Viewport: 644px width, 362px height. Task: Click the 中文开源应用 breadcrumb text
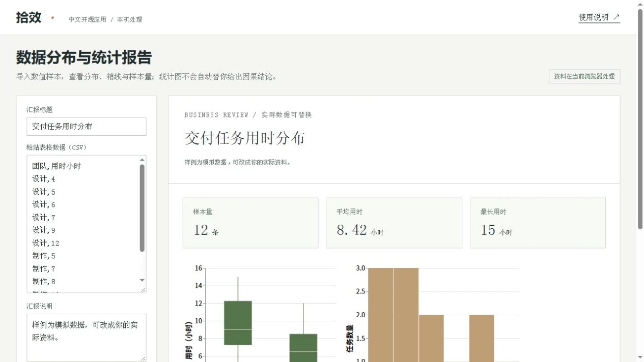[x=88, y=19]
